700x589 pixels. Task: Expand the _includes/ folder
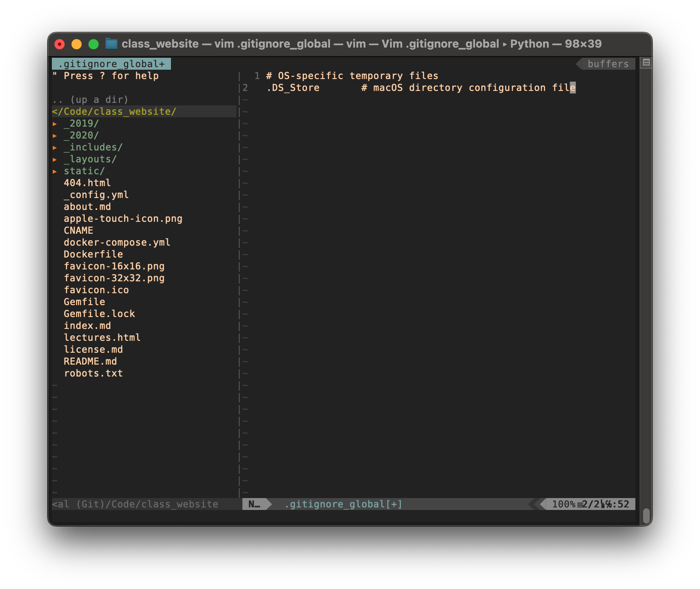pos(93,147)
